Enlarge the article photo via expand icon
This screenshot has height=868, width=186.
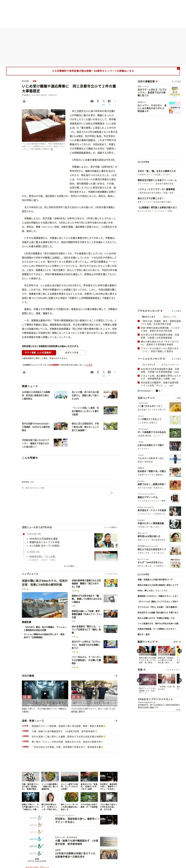pyautogui.click(x=52, y=149)
